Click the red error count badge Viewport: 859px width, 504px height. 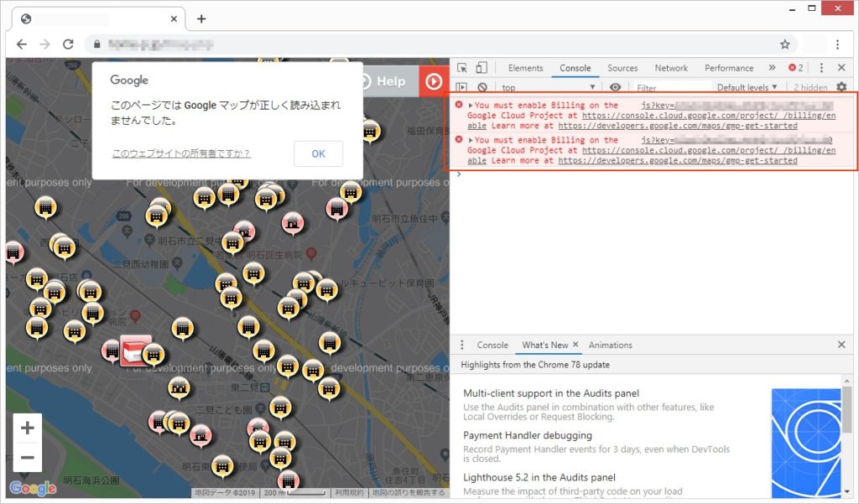pyautogui.click(x=798, y=68)
